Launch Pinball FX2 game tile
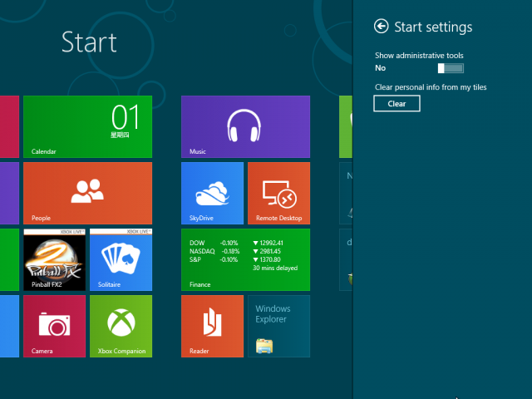 pos(54,259)
